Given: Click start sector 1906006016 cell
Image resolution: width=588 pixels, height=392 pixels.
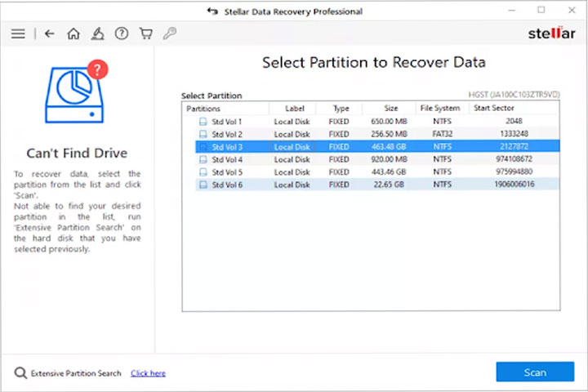Looking at the screenshot, I should [514, 185].
